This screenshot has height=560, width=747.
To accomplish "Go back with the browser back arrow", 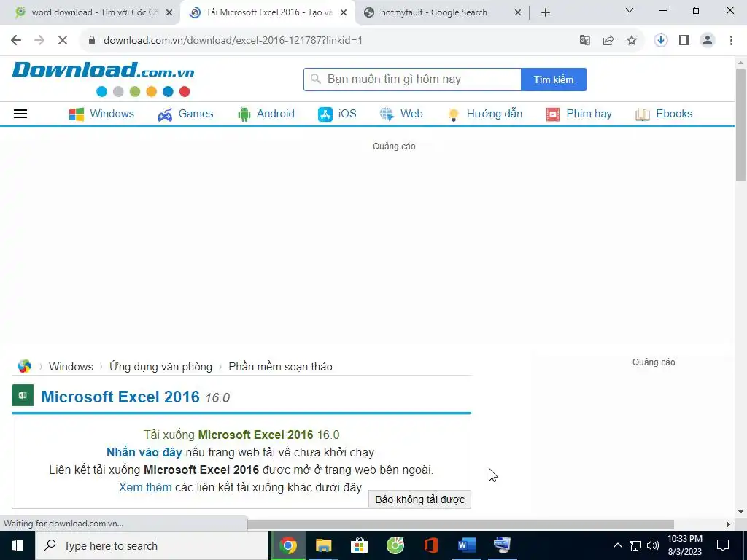I will [x=16, y=41].
